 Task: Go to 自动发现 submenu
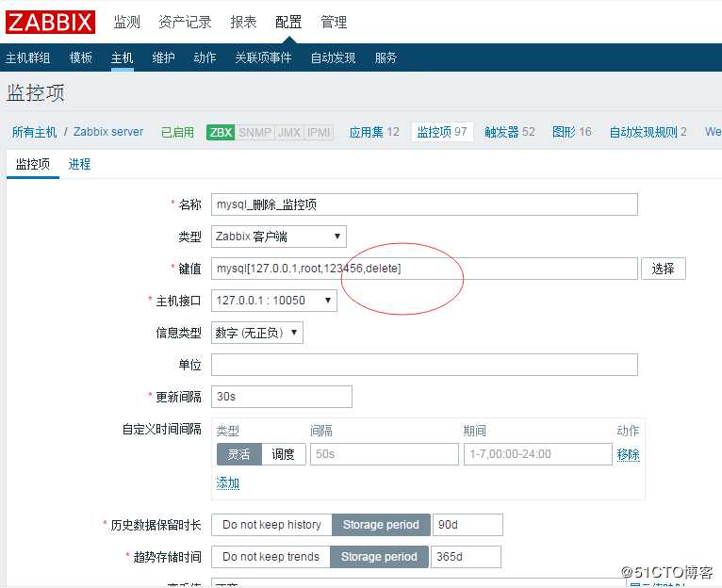coord(333,57)
